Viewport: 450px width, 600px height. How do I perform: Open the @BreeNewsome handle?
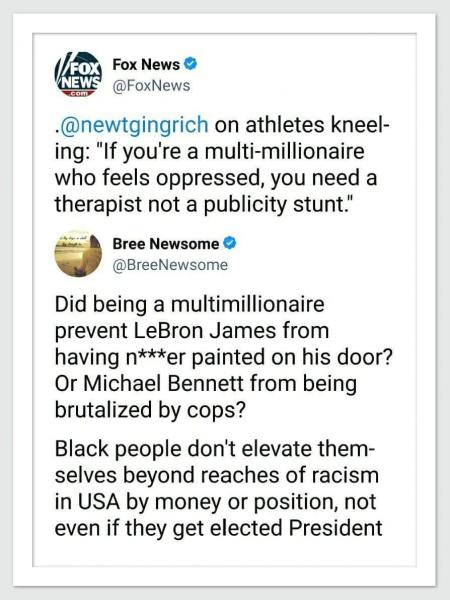(x=170, y=265)
